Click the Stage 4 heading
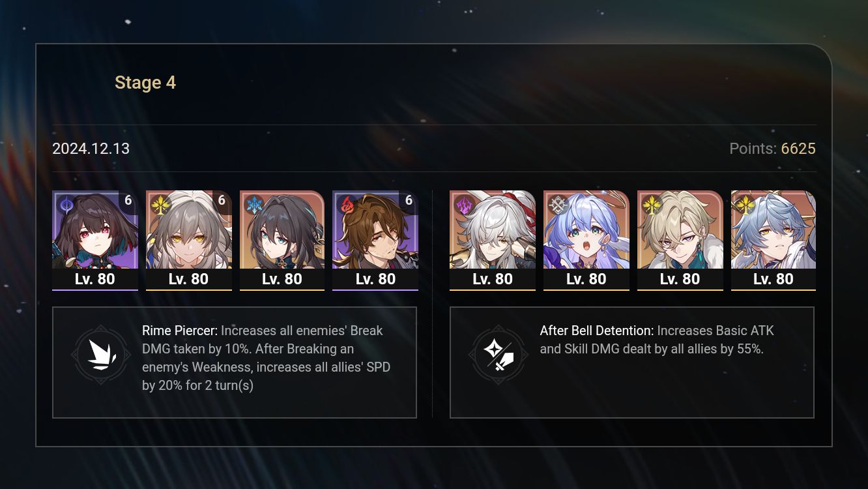Image resolution: width=868 pixels, height=489 pixels. tap(145, 83)
